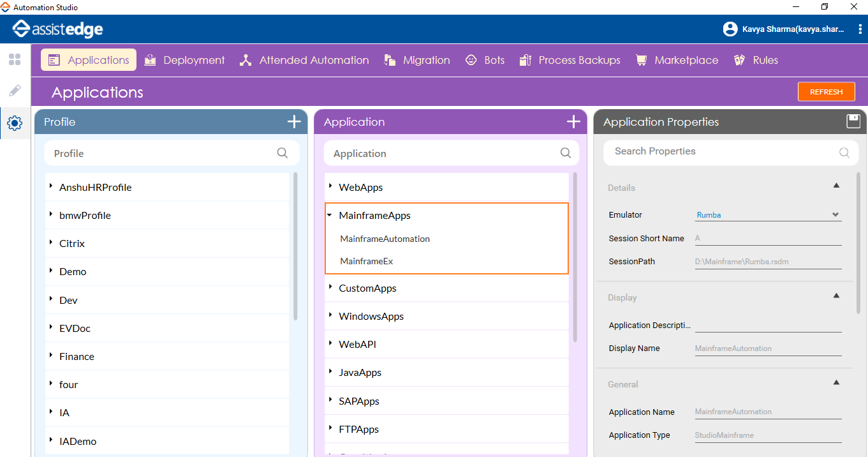This screenshot has height=457, width=868.
Task: Switch to the Deployment tab
Action: click(x=185, y=59)
